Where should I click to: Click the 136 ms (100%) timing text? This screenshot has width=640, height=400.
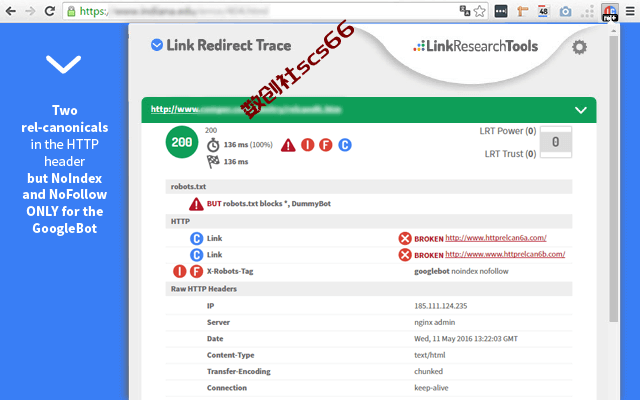click(248, 144)
